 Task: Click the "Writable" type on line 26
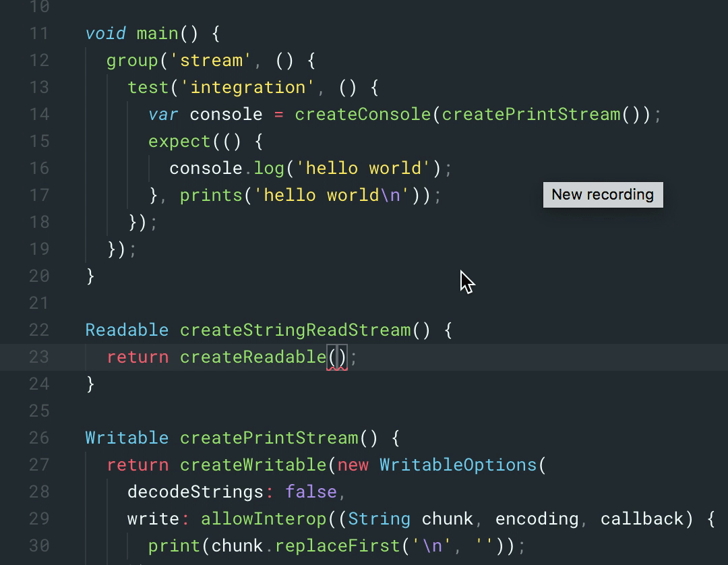point(127,438)
